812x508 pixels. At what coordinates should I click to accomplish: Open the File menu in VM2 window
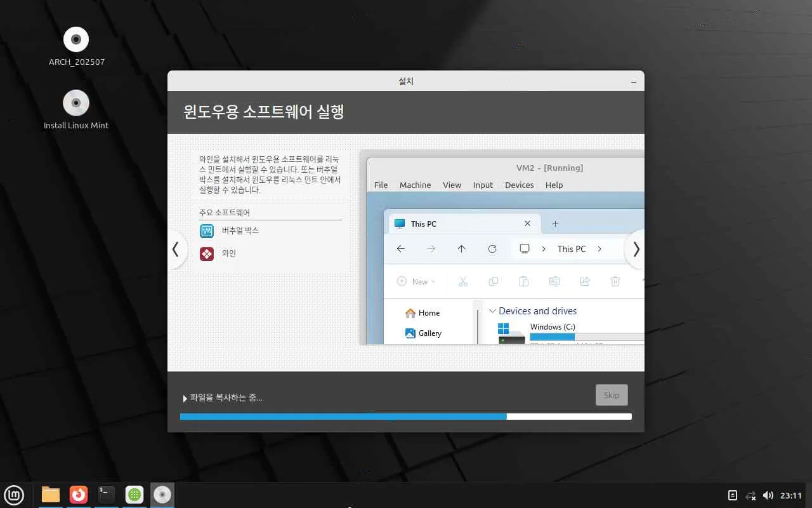381,185
